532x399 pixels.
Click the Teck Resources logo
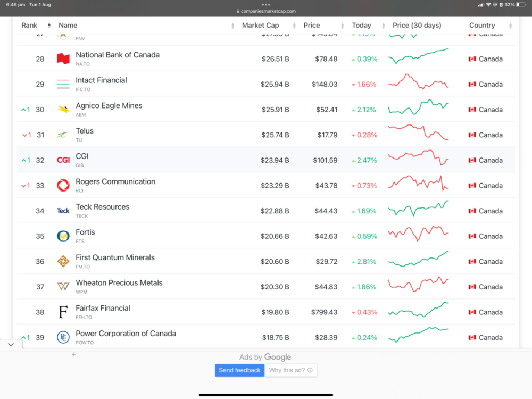63,211
